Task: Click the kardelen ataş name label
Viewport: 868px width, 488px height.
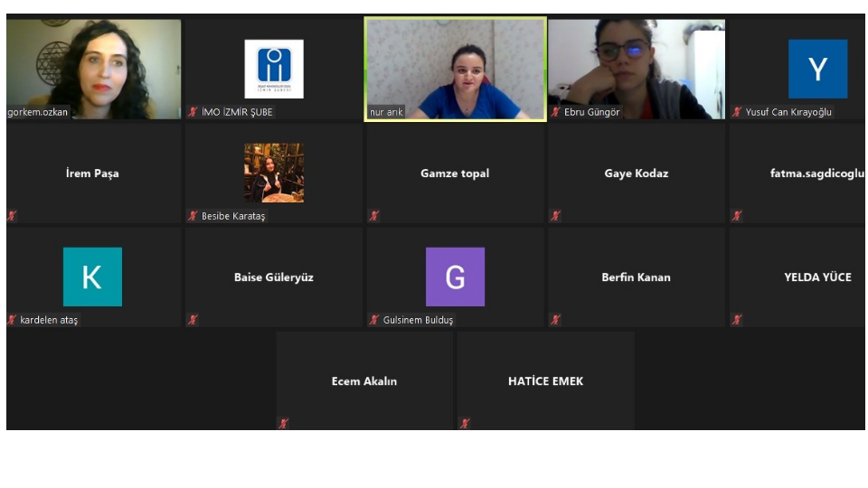Action: point(49,320)
